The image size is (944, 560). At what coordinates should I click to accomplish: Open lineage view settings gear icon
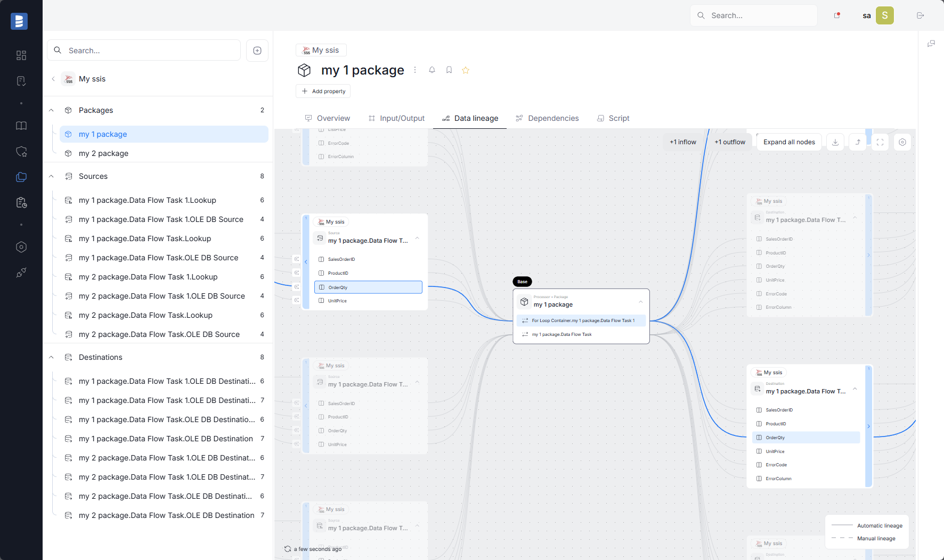902,142
